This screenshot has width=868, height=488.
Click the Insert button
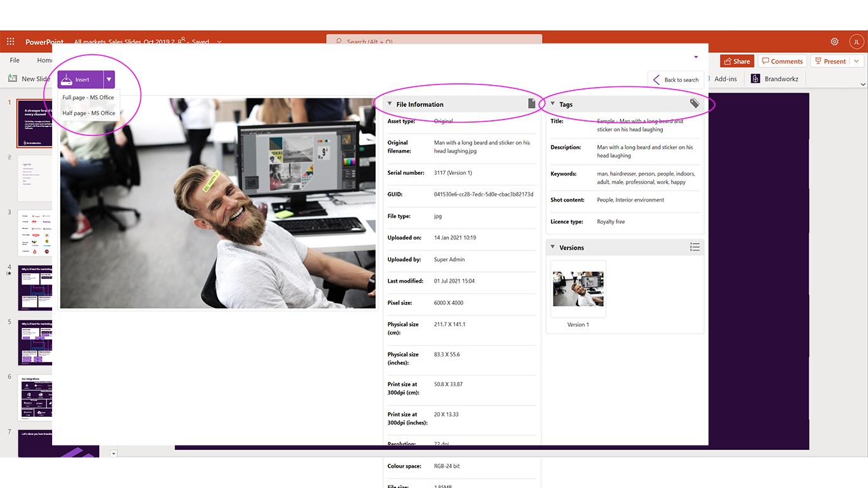tap(81, 79)
